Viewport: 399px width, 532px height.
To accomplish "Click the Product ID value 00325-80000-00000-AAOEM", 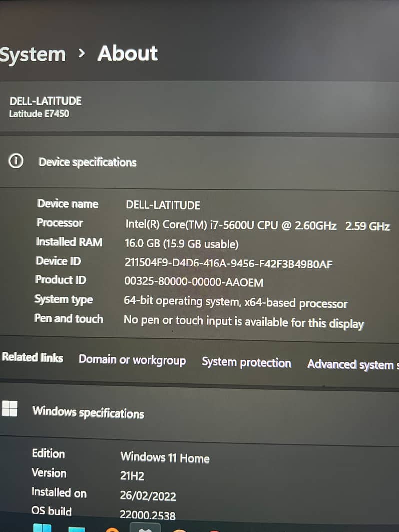I will (194, 282).
